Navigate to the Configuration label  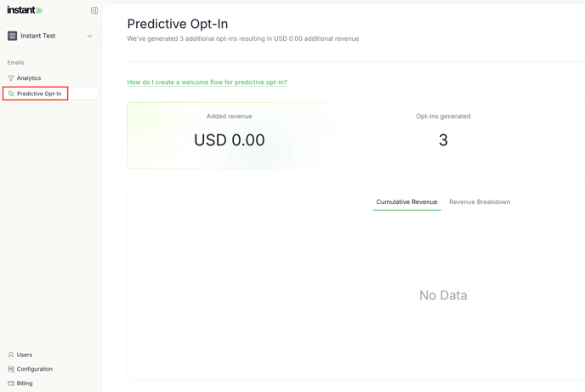(x=35, y=369)
